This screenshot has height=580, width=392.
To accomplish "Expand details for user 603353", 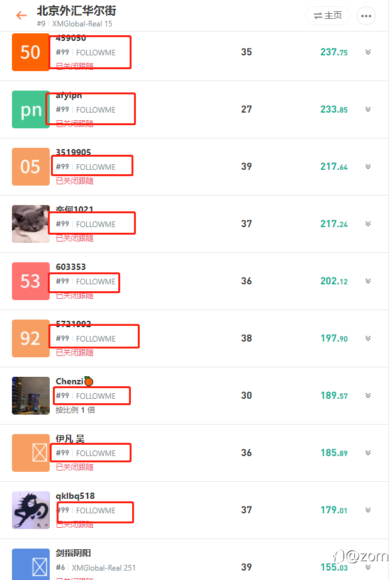I will pos(368,281).
